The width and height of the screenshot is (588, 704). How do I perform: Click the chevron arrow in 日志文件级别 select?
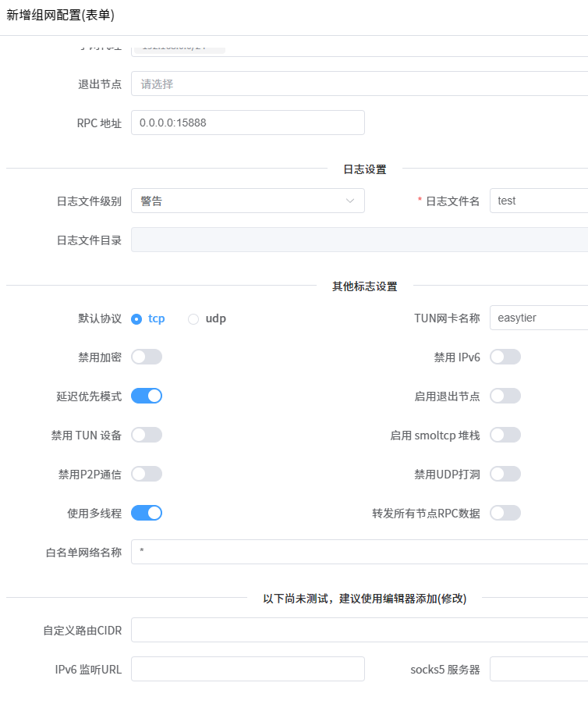point(350,201)
